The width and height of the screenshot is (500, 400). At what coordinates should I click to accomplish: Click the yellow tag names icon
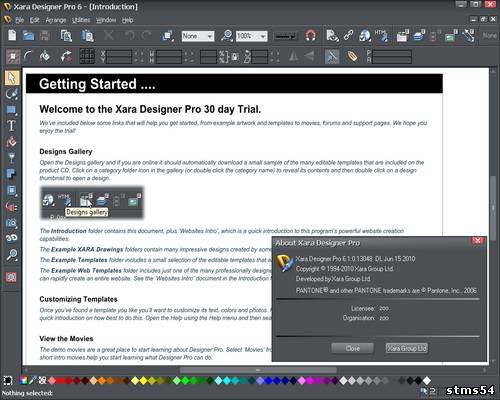click(x=352, y=56)
